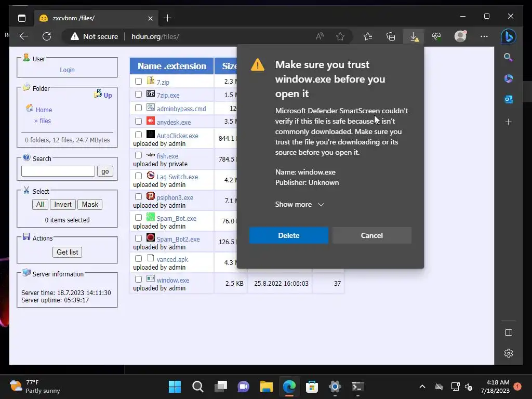Open the Collections icon
The height and width of the screenshot is (399, 532).
(391, 36)
